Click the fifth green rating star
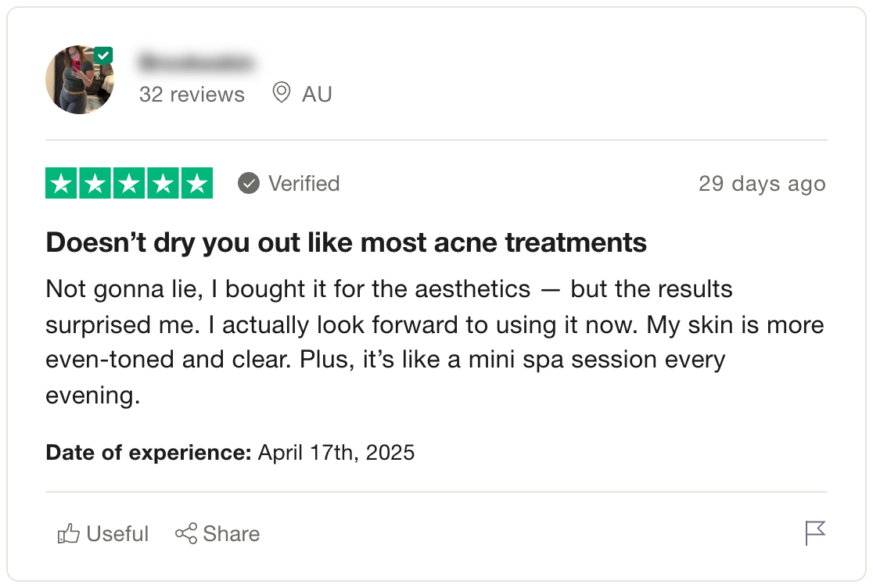This screenshot has width=873, height=588. click(197, 183)
